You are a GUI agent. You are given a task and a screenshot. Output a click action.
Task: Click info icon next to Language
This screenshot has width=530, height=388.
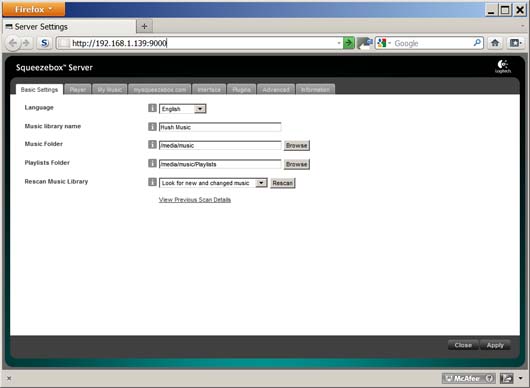152,108
